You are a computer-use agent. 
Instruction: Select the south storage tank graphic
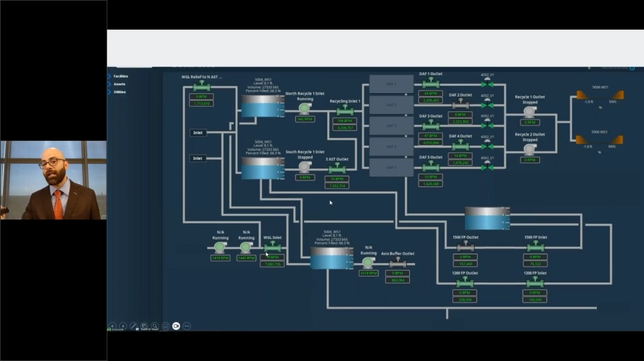(262, 168)
